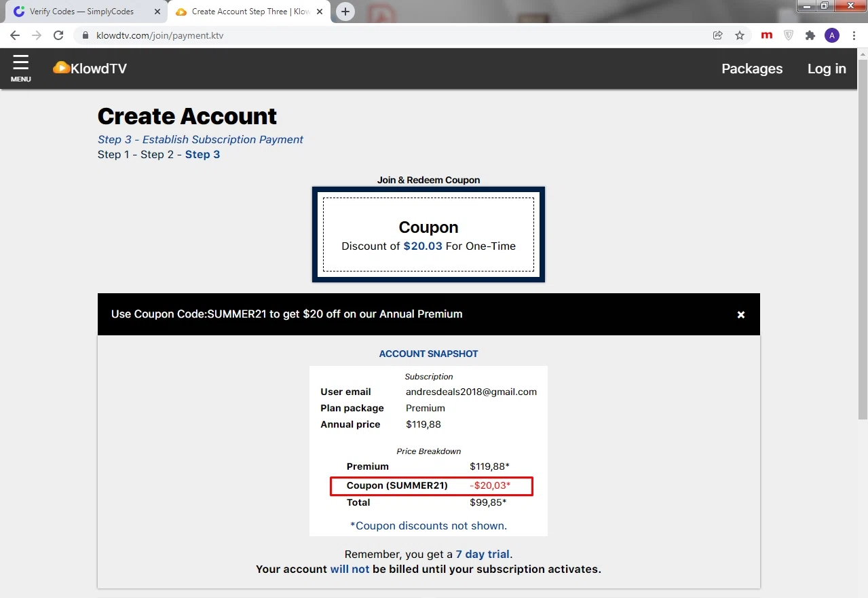Open the Packages menu item
The height and width of the screenshot is (598, 868).
click(x=752, y=69)
